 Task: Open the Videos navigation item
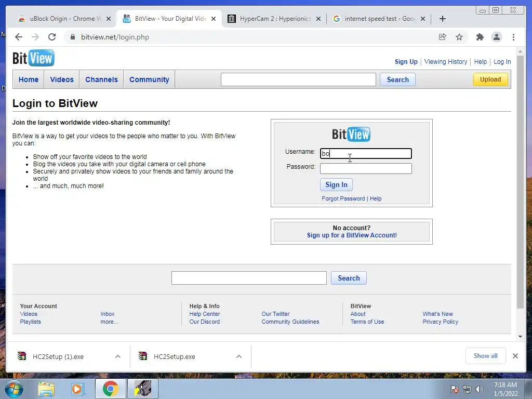[x=62, y=79]
